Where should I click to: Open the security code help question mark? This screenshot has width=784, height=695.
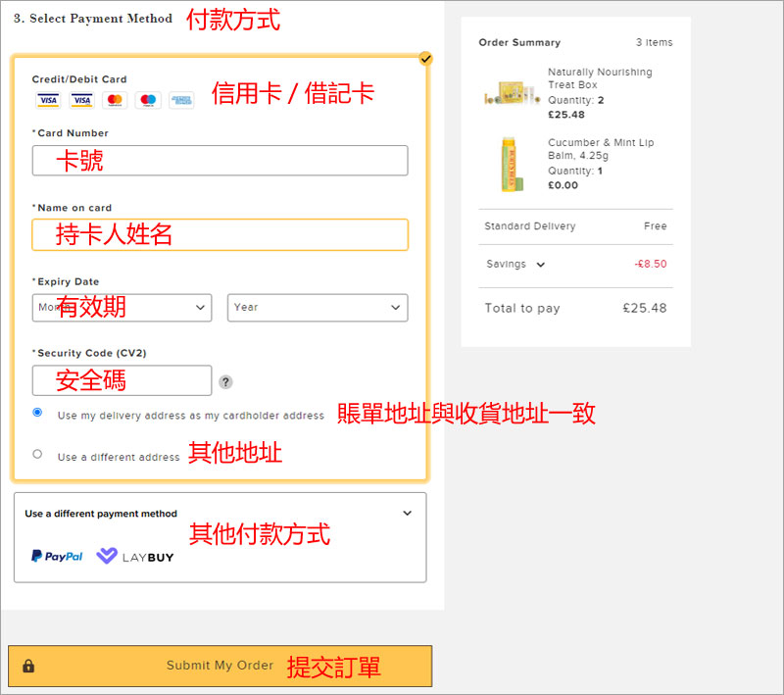(x=225, y=382)
